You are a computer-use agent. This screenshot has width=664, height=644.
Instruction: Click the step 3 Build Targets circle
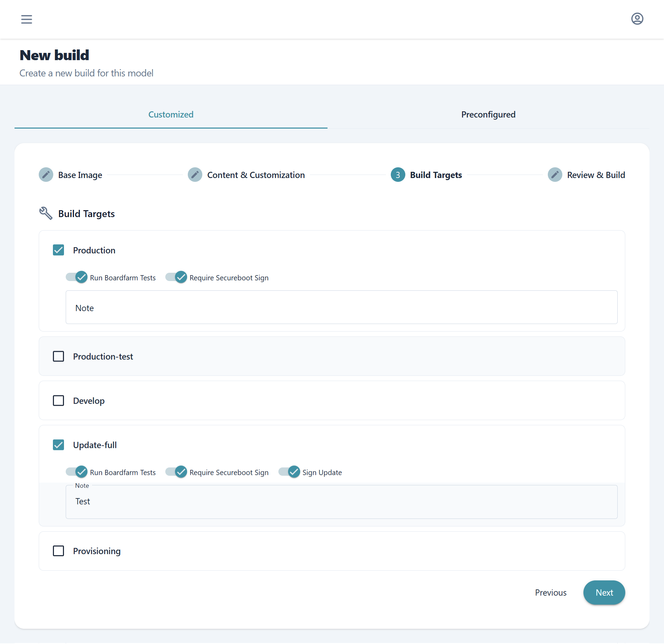[x=398, y=175]
